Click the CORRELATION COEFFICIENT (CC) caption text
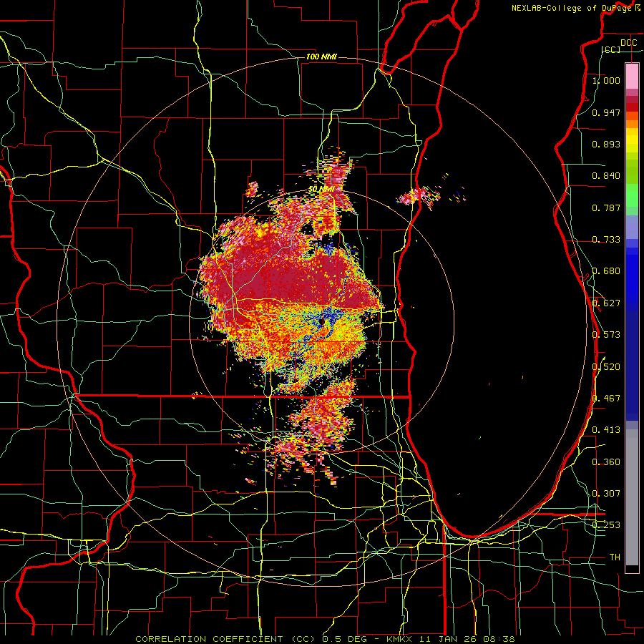Screen dimensions: 644x644 [x=225, y=639]
